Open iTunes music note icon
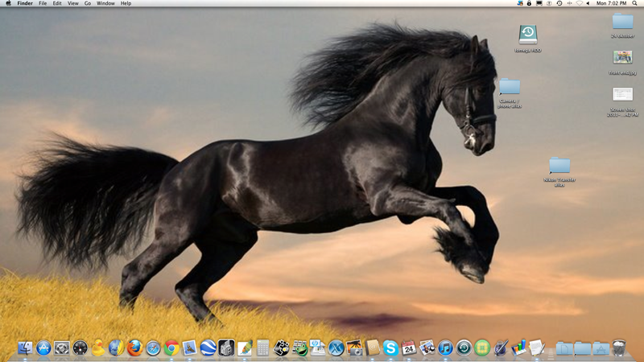644x362 pixels. click(445, 348)
